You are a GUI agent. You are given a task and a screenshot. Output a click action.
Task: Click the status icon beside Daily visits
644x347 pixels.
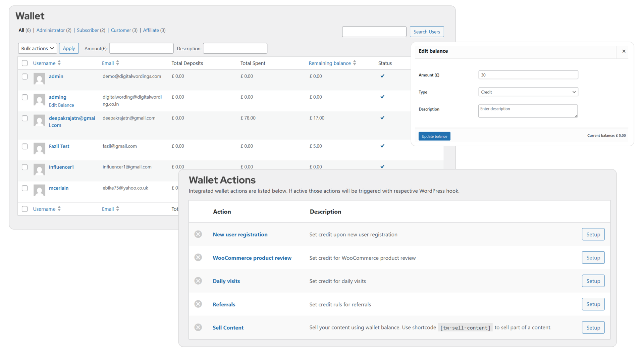(198, 281)
